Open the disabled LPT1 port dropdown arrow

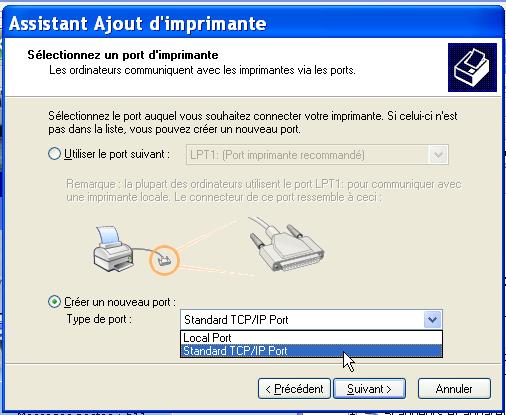coord(438,155)
